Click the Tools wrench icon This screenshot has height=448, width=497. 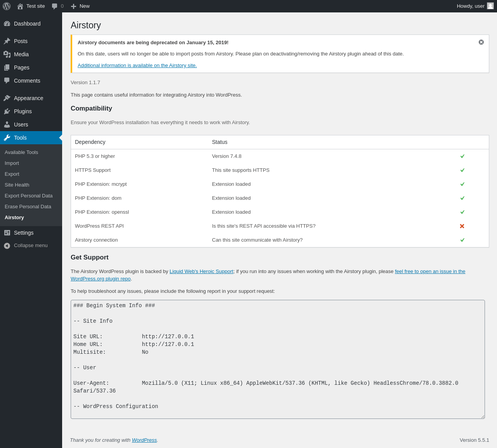(x=7, y=138)
